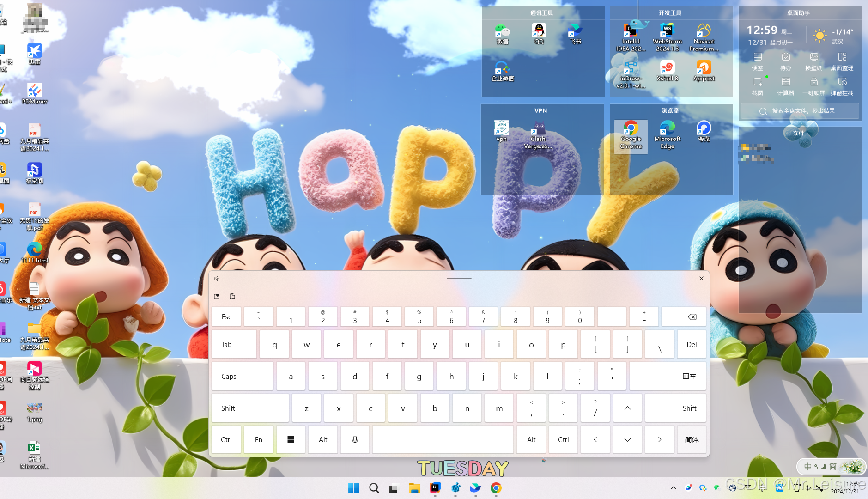Select the vpn shortcut icon
Screen dimensions: 868x499
(502, 131)
